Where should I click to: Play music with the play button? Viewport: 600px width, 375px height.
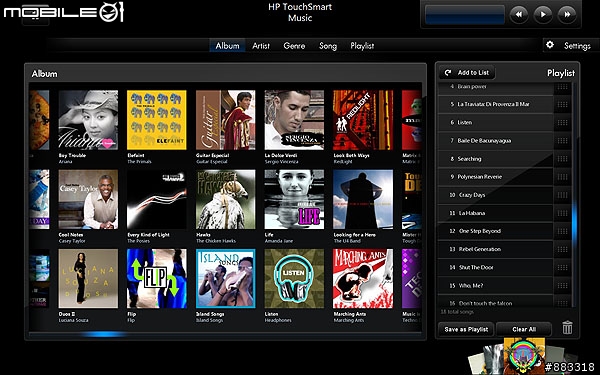[543, 15]
